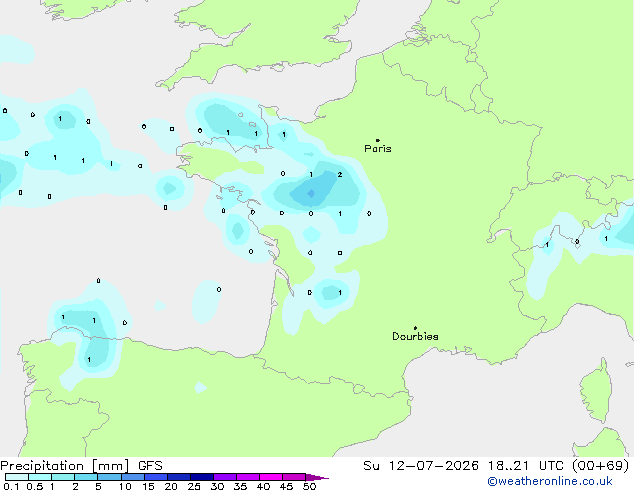634x490 pixels.
Task: Pick the 0.5–1 mm legend swatch
Action: [x=40, y=477]
